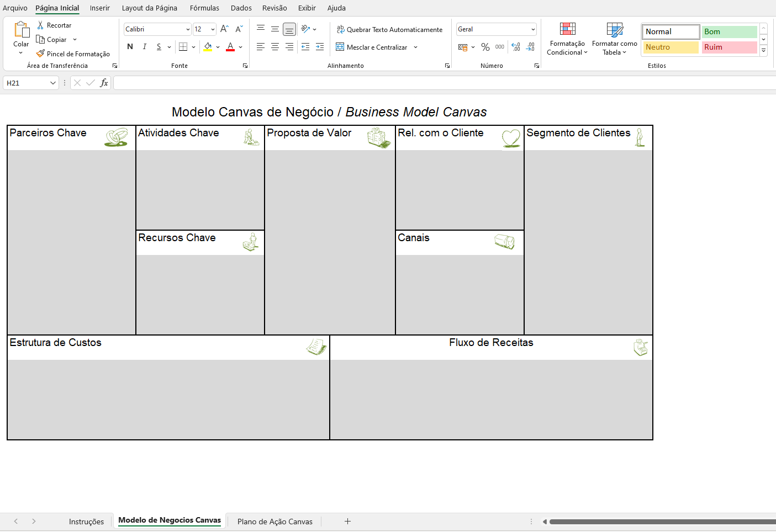The width and height of the screenshot is (776, 532).
Task: Toggle bold (N) formatting
Action: (130, 47)
